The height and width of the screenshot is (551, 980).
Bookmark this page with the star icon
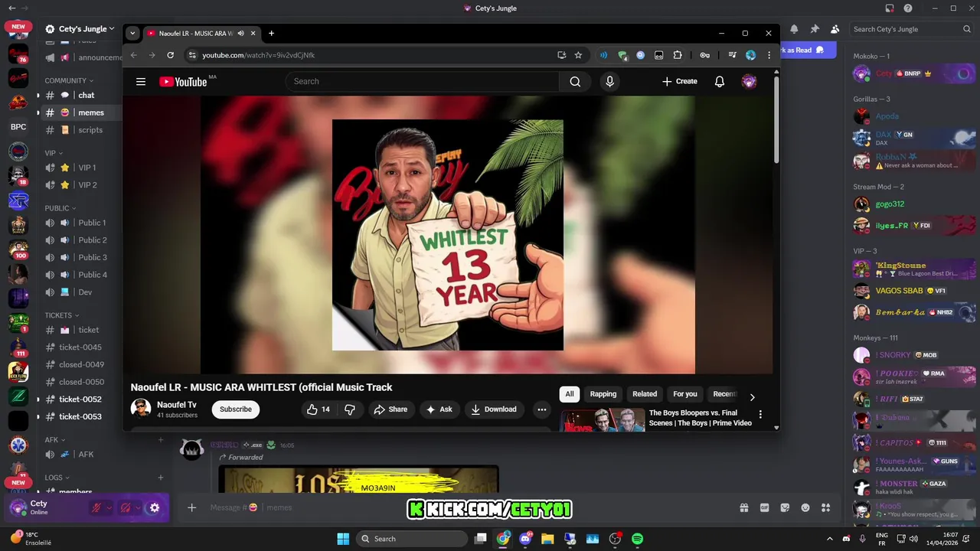[578, 55]
